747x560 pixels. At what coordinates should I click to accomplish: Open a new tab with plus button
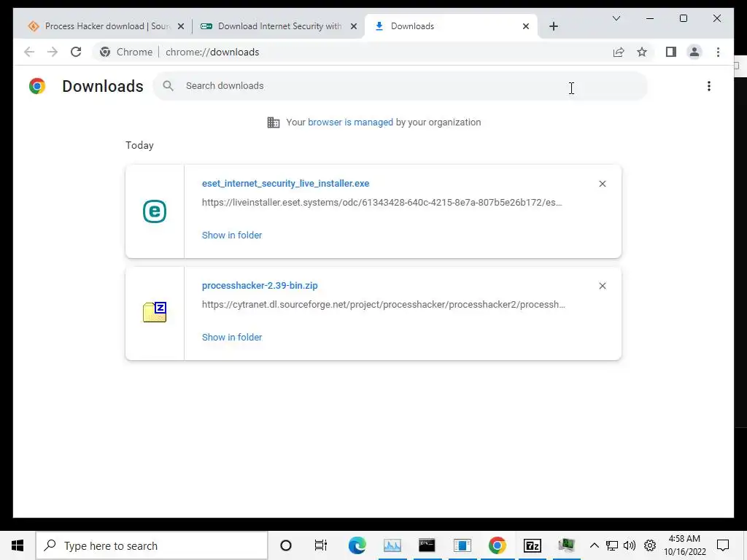[x=553, y=26]
